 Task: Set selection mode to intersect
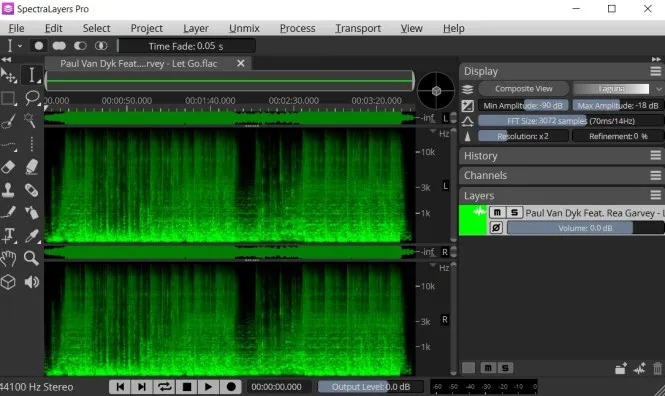coord(101,46)
